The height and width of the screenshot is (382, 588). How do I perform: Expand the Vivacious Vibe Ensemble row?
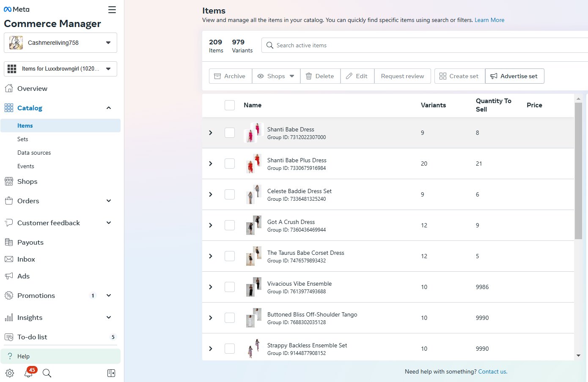click(x=211, y=287)
